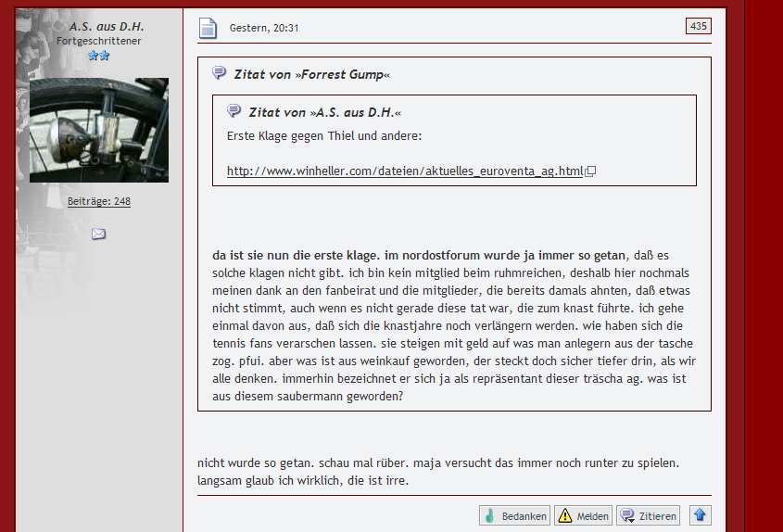The image size is (783, 532).
Task: Report the post using the Melden button
Action: pos(583,516)
